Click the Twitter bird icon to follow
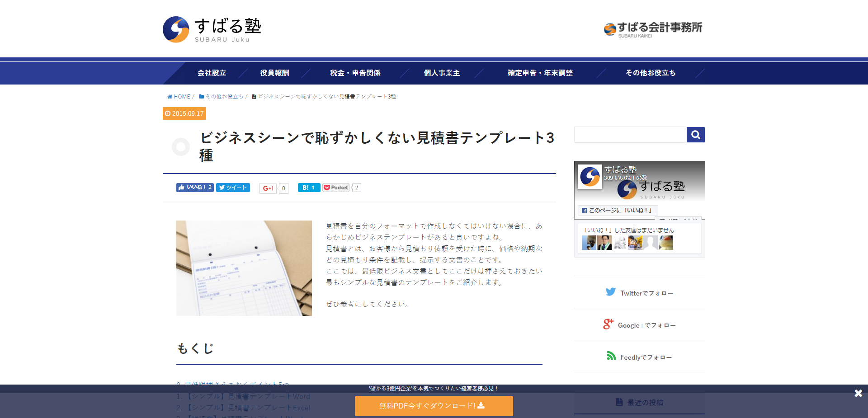Screen dimensions: 868x418 point(610,292)
